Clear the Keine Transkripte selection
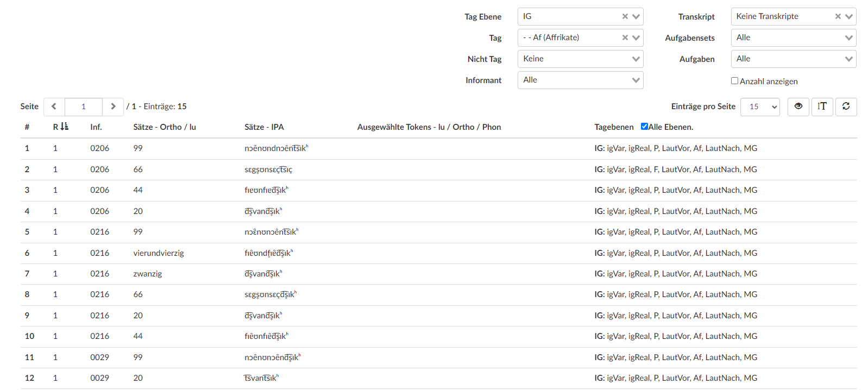This screenshot has height=390, width=868. click(x=838, y=17)
